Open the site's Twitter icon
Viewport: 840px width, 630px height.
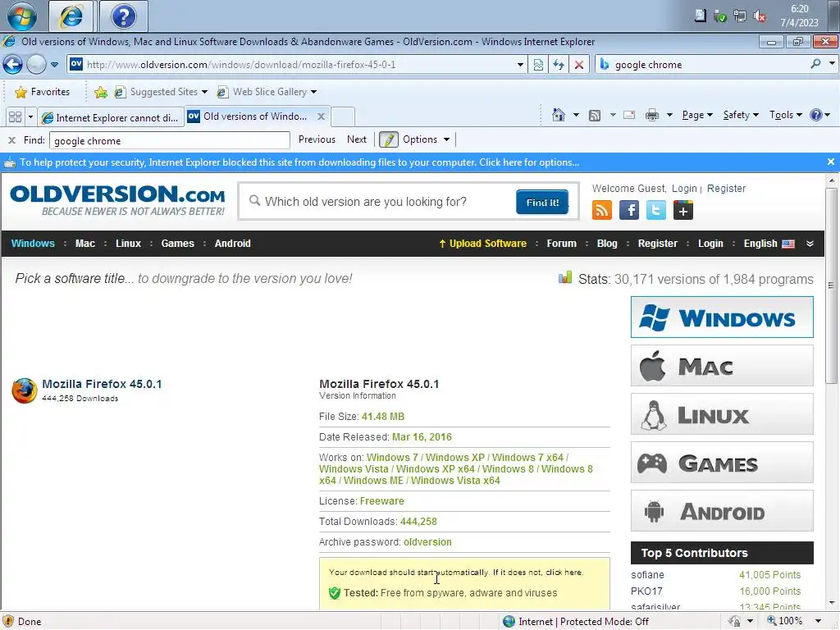656,210
